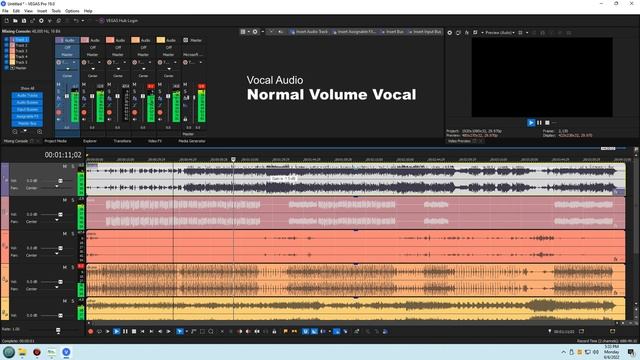
Task: Click the Vol slider handle on timeline track 2
Action: [60, 214]
